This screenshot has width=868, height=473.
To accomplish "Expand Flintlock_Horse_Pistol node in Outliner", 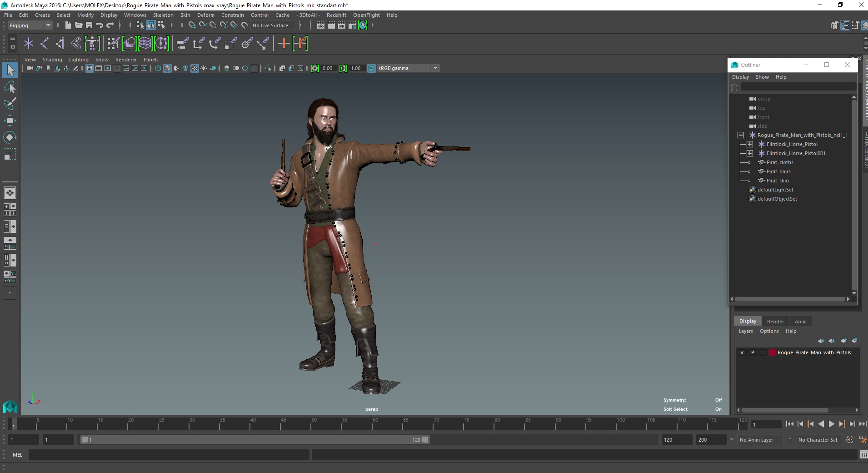I will point(750,144).
